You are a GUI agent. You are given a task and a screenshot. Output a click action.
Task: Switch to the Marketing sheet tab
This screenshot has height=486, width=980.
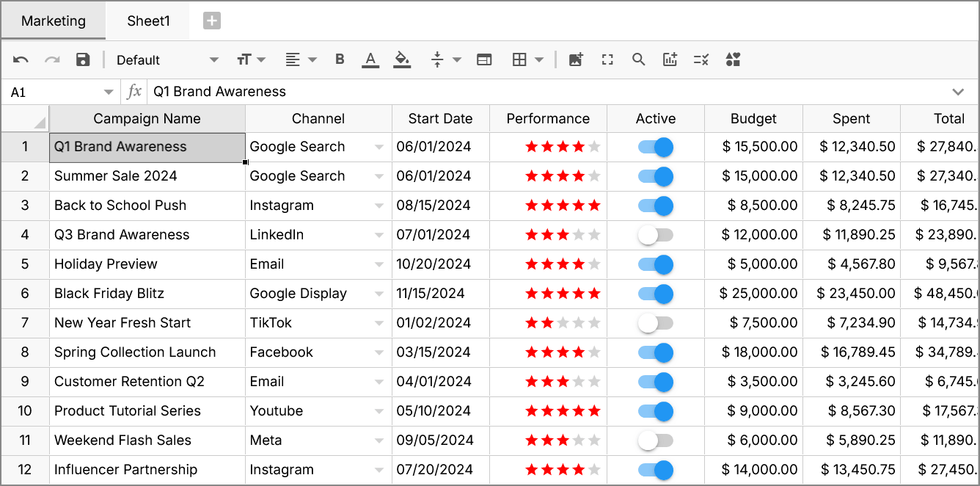[x=54, y=21]
